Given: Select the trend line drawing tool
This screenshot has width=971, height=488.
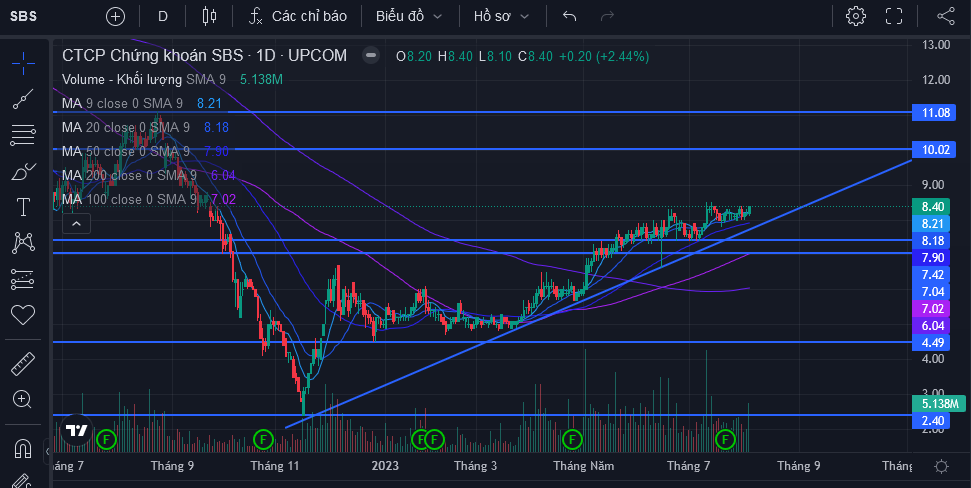Looking at the screenshot, I should click(x=23, y=99).
